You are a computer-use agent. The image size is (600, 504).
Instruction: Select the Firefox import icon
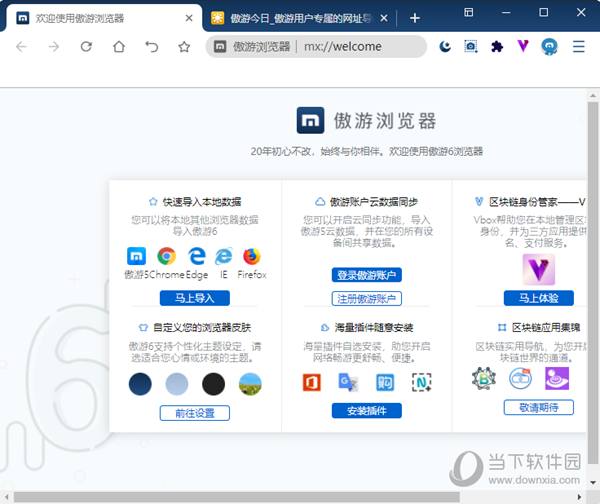[252, 256]
